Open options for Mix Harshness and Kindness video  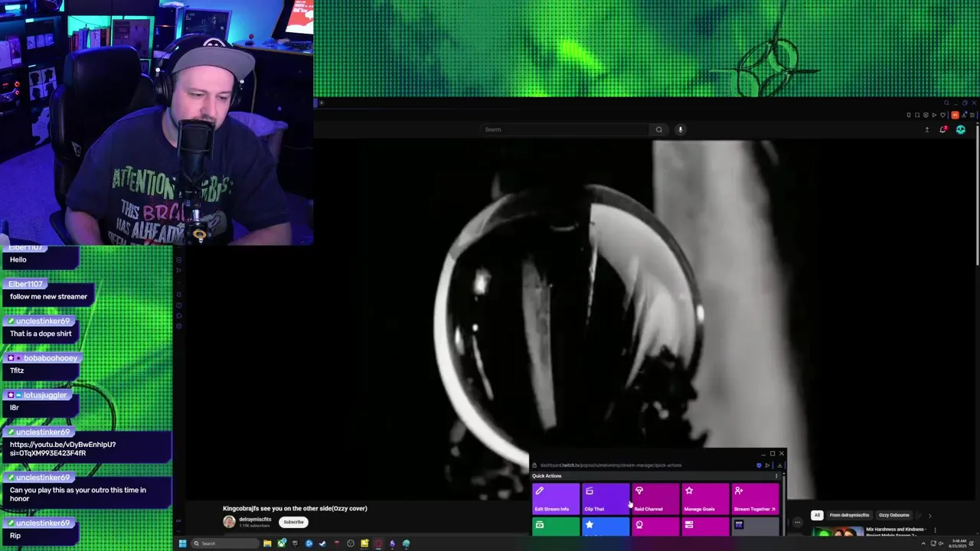click(x=935, y=530)
